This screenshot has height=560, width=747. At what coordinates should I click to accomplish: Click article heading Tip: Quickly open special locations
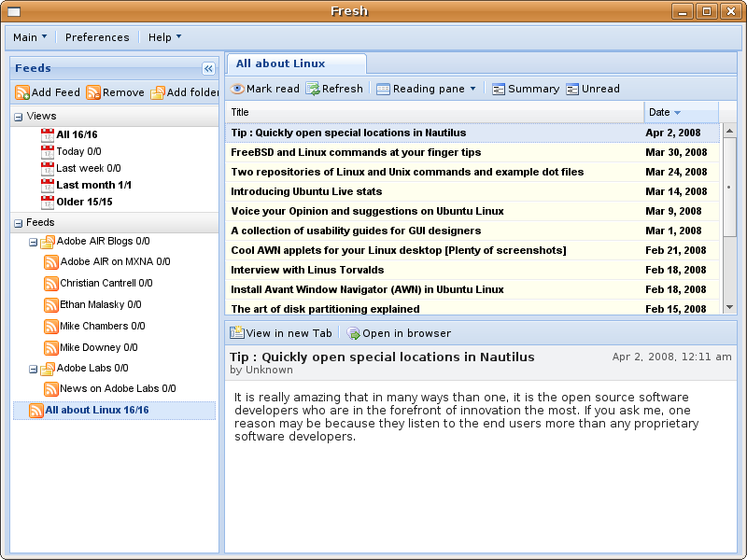382,357
